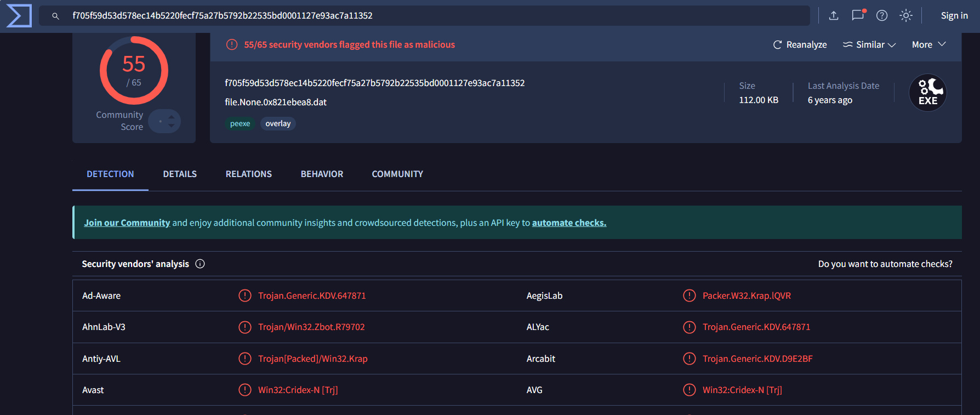Expand the Similar dropdown
This screenshot has height=415, width=980.
pos(869,44)
